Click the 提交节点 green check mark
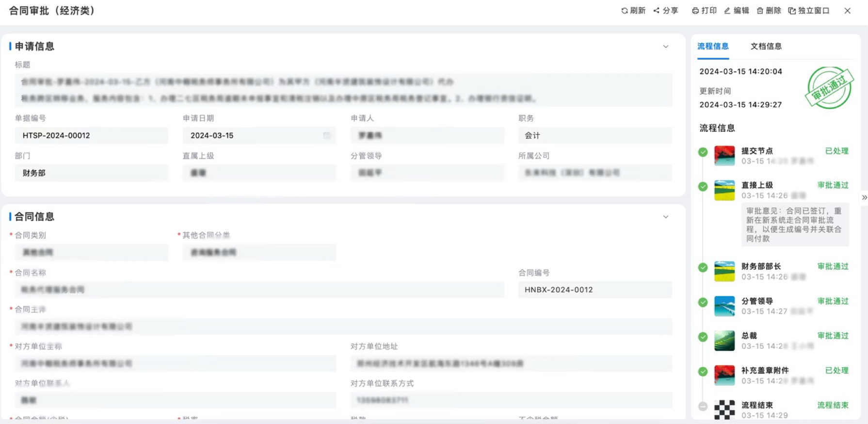This screenshot has width=868, height=424. (x=703, y=152)
